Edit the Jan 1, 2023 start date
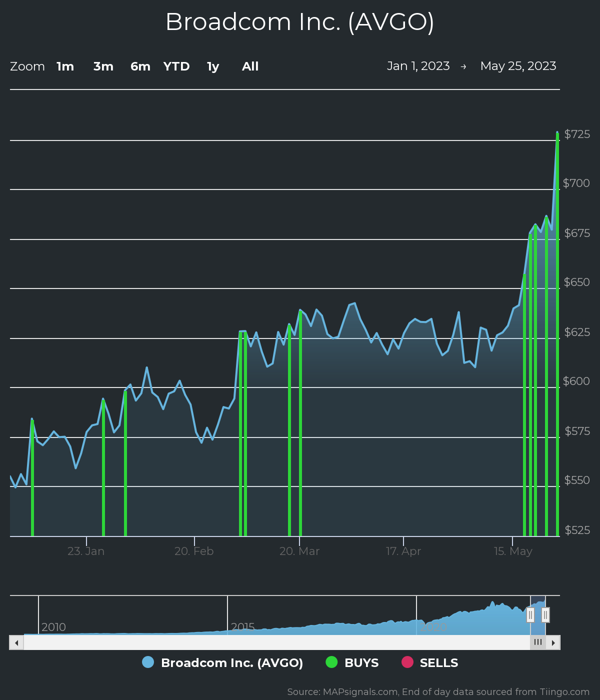600x700 pixels. point(418,66)
